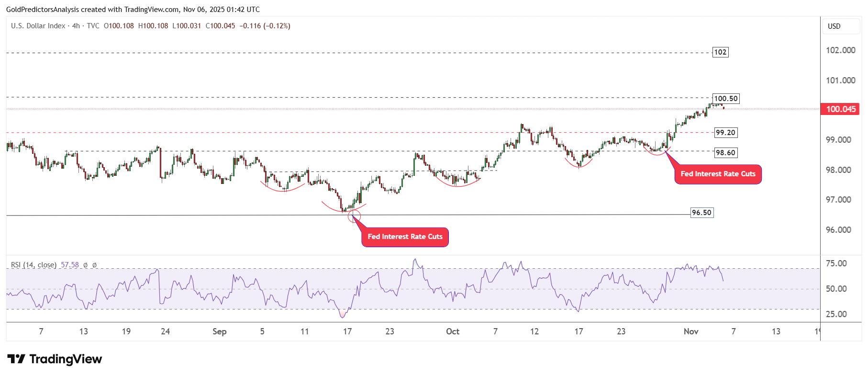Screen dimensions: 868x377
Task: Click the 75.00 level on the RSI scale
Action: 836,263
